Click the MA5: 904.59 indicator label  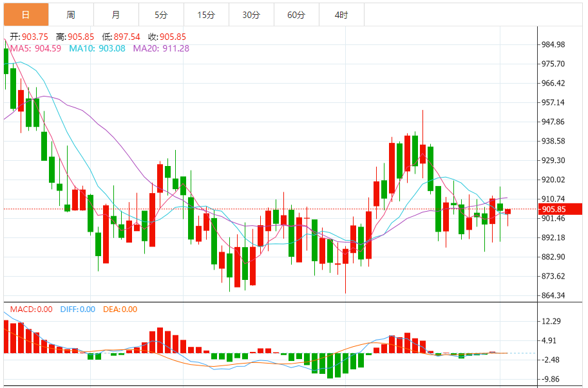[x=35, y=48]
